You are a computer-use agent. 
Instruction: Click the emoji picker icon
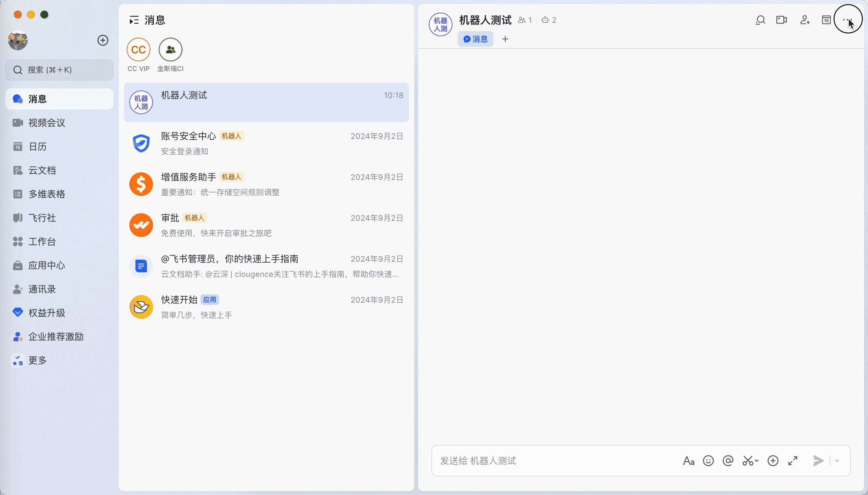pyautogui.click(x=708, y=461)
